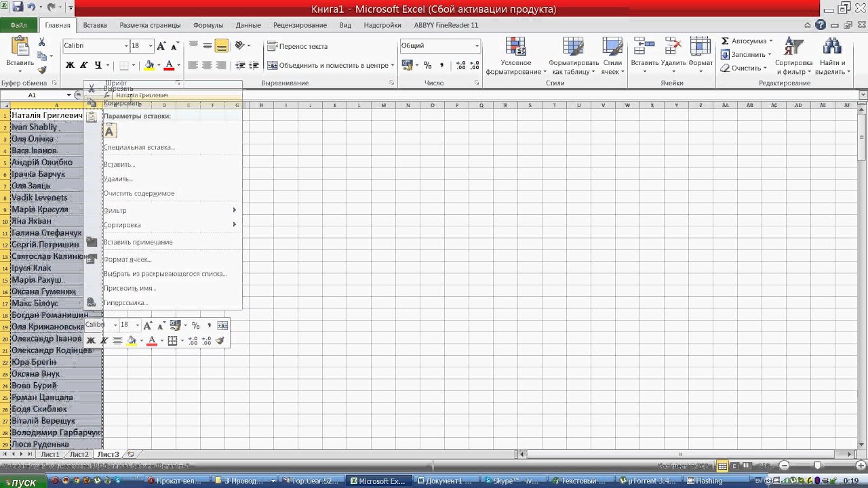
Task: Click the ribbon decrease decimal icon
Action: [x=475, y=65]
